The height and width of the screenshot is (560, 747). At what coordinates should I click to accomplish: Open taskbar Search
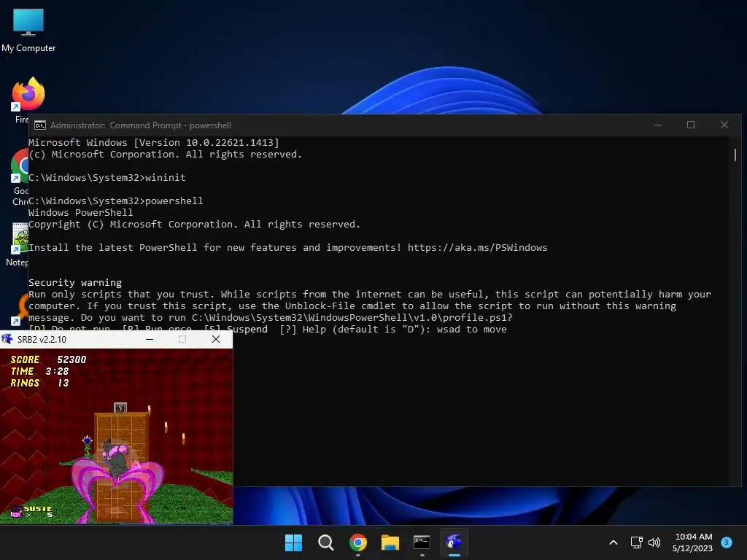click(x=326, y=542)
